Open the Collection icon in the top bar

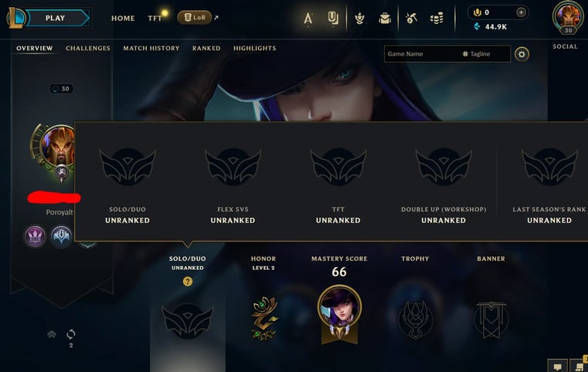tap(332, 18)
